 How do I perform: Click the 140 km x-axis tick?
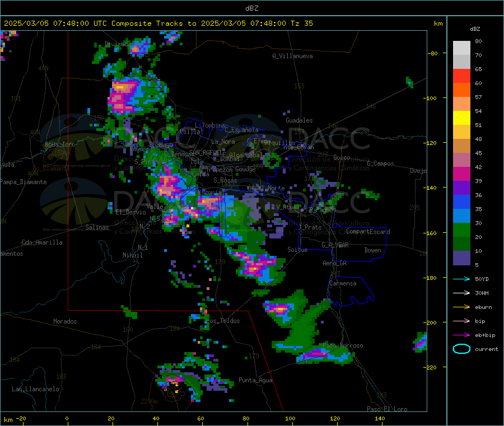tap(380, 418)
